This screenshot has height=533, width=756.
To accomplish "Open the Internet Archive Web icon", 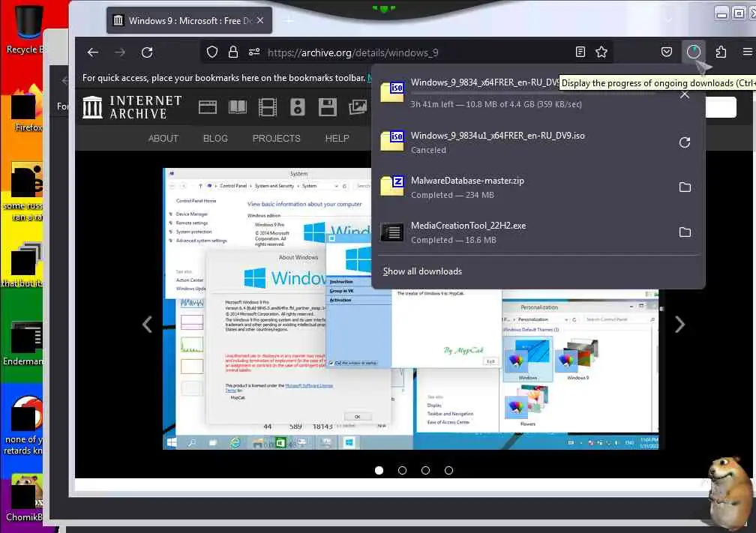I will (x=208, y=107).
